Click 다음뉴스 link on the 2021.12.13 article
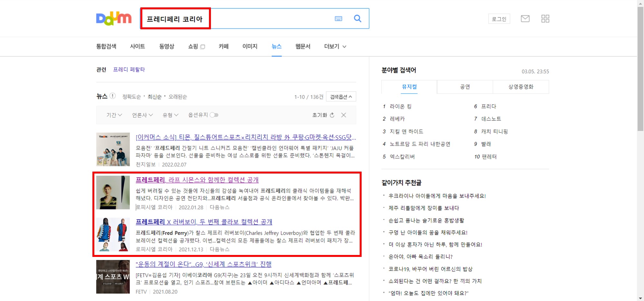Image resolution: width=644 pixels, height=301 pixels. (x=220, y=249)
